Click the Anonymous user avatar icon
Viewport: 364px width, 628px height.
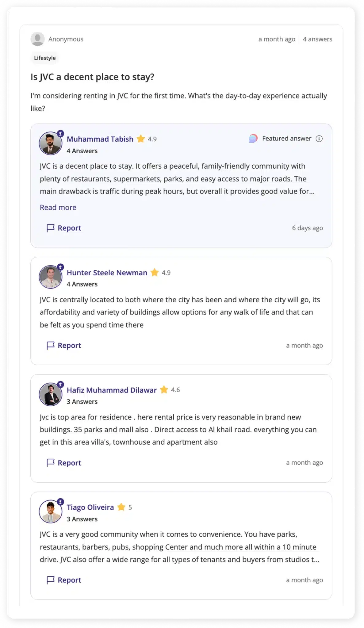pyautogui.click(x=37, y=39)
